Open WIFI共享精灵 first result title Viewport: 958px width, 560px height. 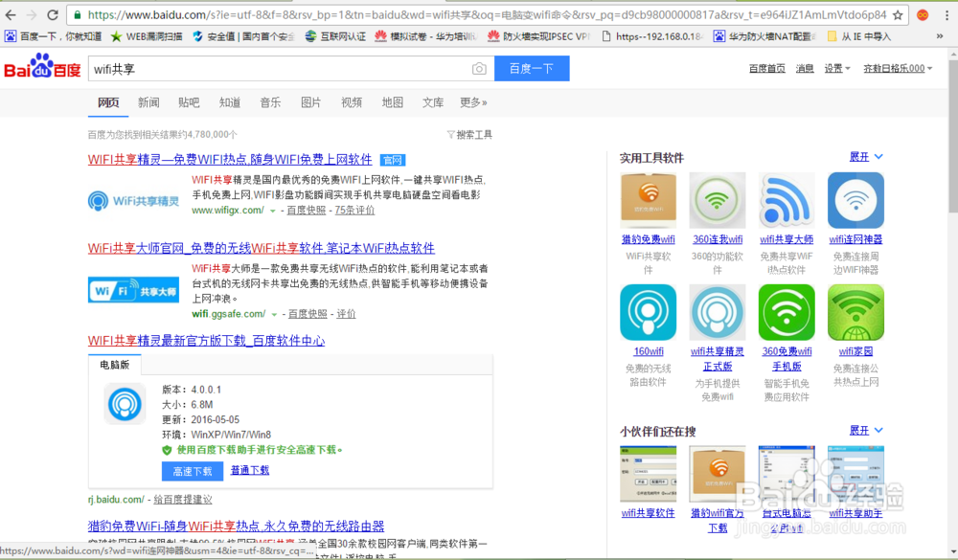pos(230,160)
